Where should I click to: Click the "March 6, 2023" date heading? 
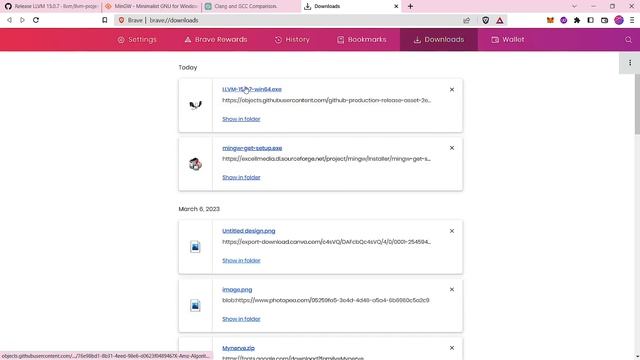[x=199, y=209]
